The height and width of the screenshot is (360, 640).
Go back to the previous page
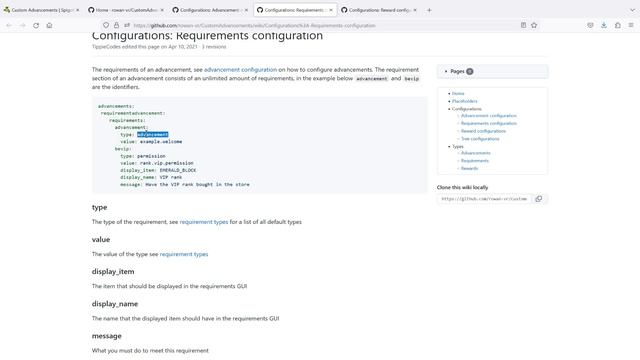point(9,25)
